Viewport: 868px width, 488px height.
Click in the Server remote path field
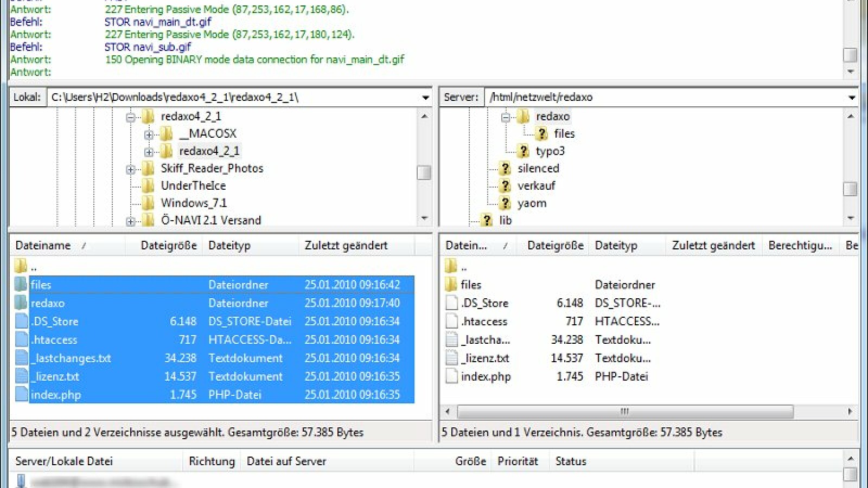pos(662,98)
